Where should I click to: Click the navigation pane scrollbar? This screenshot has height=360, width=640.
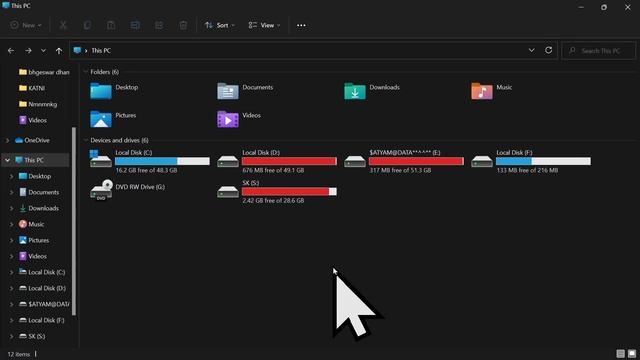point(74,221)
